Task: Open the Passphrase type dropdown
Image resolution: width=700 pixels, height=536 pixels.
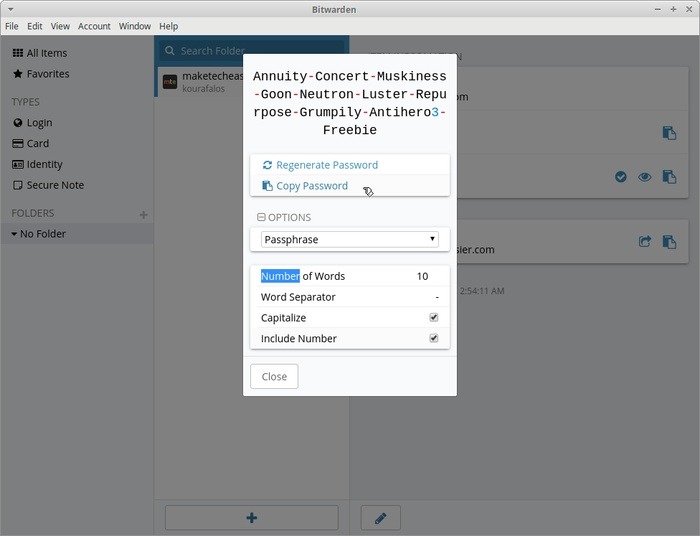Action: [350, 239]
